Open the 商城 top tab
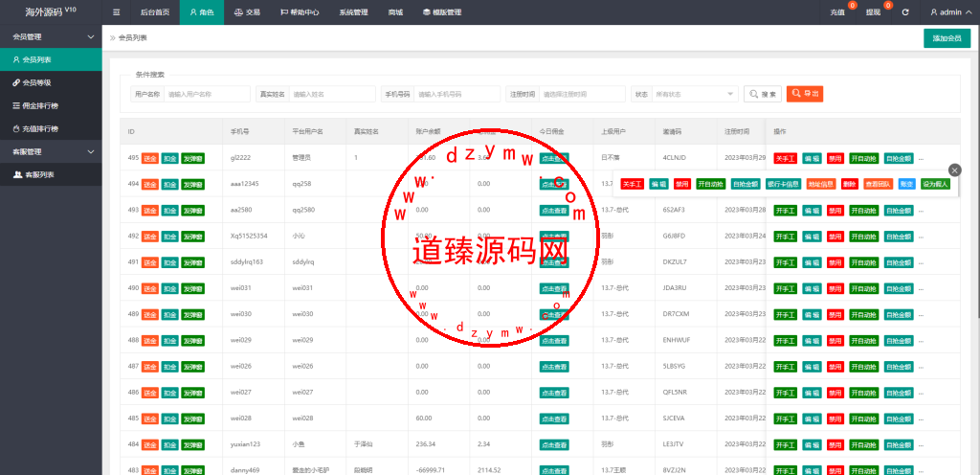Viewport: 980px width, 475px height. [x=395, y=11]
